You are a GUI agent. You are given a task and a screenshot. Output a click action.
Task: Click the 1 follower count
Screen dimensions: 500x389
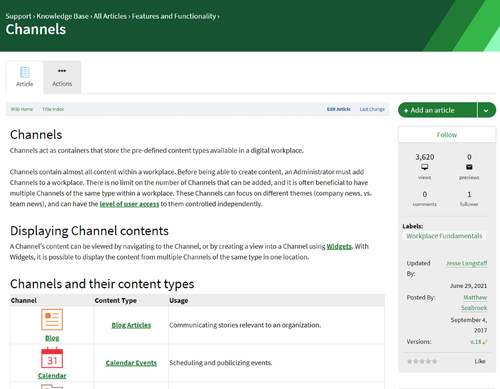[469, 194]
